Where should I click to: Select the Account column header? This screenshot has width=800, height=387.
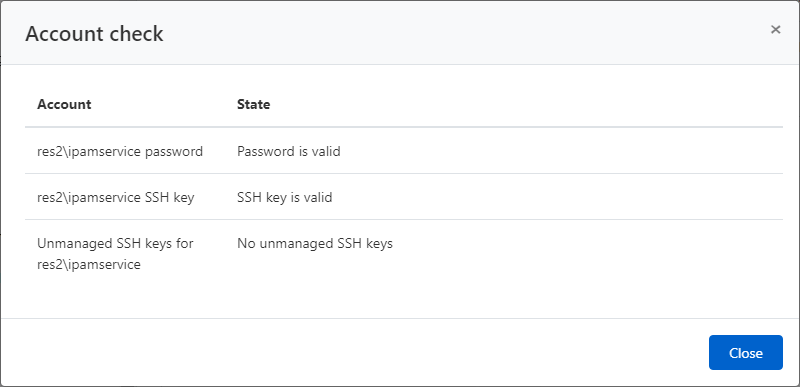64,104
